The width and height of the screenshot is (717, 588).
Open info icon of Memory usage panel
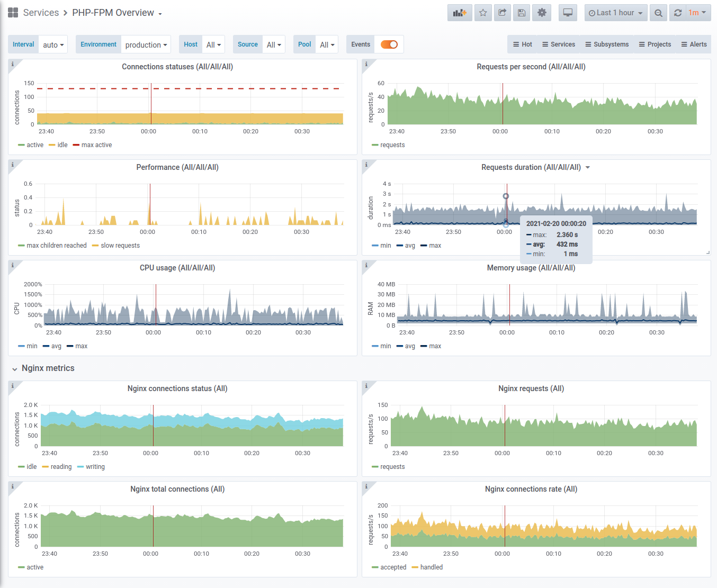pyautogui.click(x=366, y=265)
